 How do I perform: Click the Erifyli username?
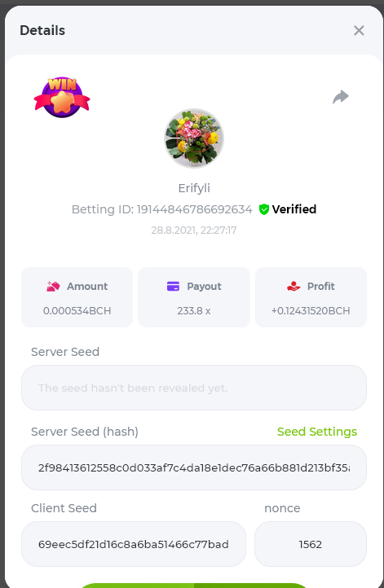point(194,188)
